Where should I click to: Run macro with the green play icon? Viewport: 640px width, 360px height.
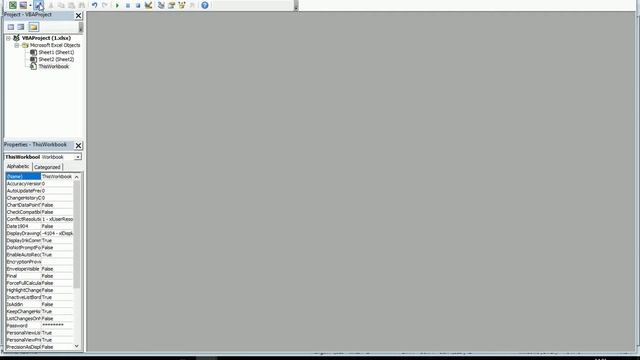(117, 5)
